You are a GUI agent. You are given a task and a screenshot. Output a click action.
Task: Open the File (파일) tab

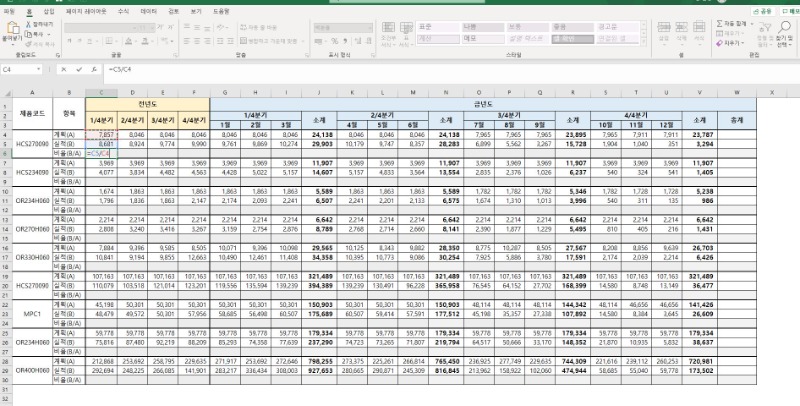tap(9, 11)
